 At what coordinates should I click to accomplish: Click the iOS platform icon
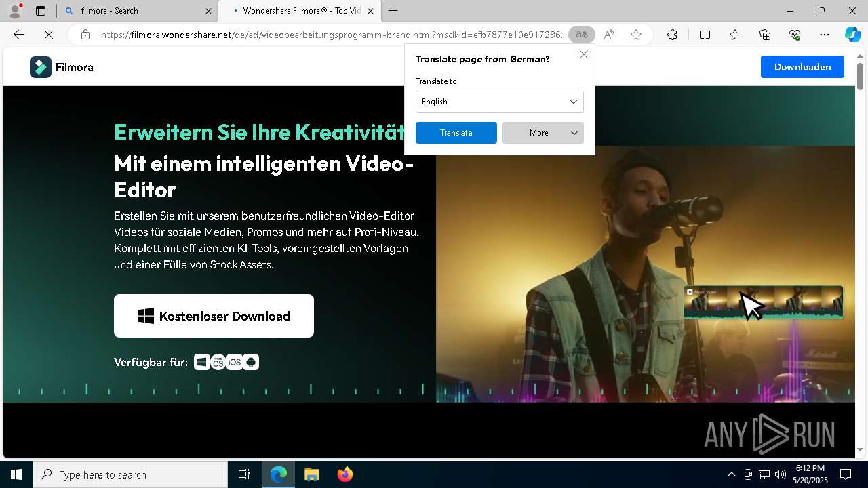pos(235,362)
